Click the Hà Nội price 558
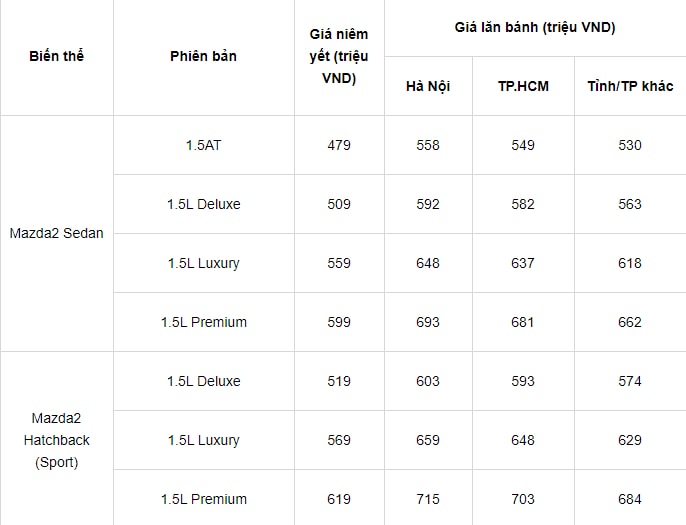The height and width of the screenshot is (525, 686). coord(428,145)
